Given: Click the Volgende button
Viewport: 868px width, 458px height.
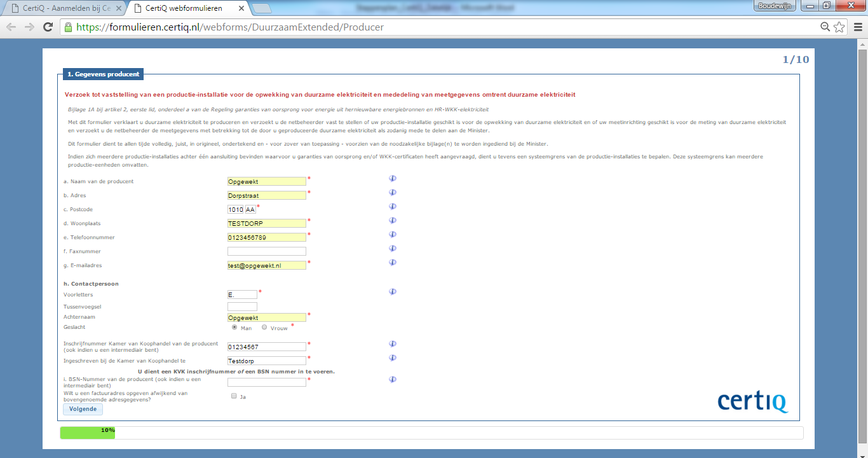Looking at the screenshot, I should pos(83,409).
